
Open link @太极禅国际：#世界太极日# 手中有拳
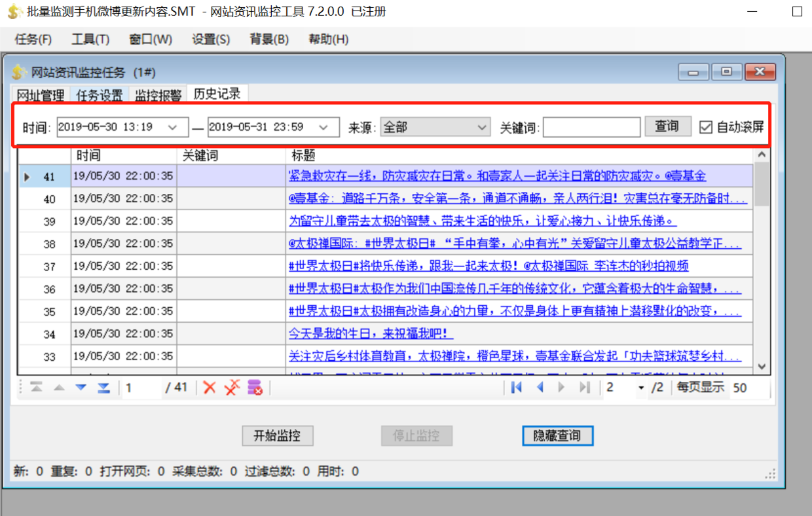tap(515, 244)
